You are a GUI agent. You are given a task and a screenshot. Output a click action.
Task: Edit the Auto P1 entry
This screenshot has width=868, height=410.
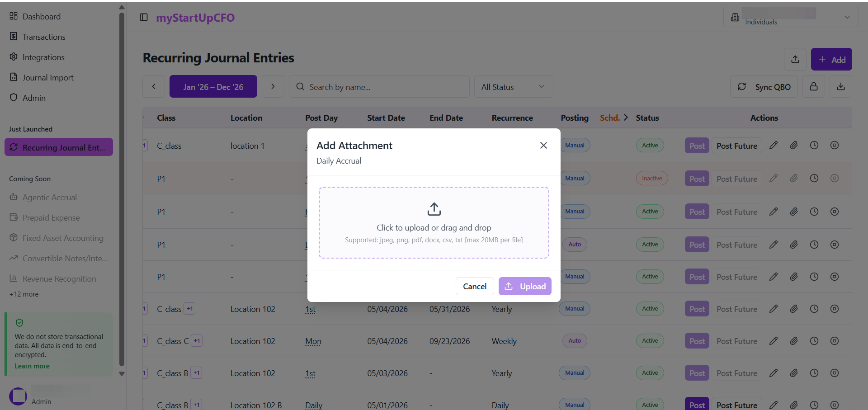(x=774, y=245)
